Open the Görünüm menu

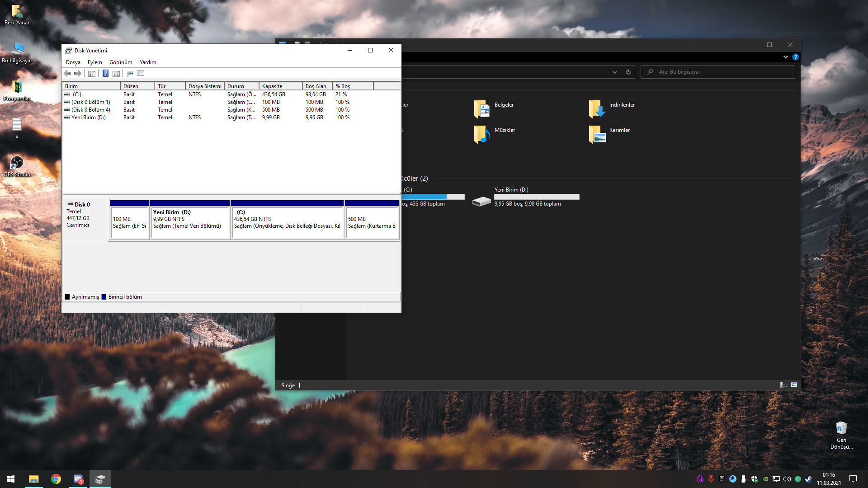click(121, 62)
